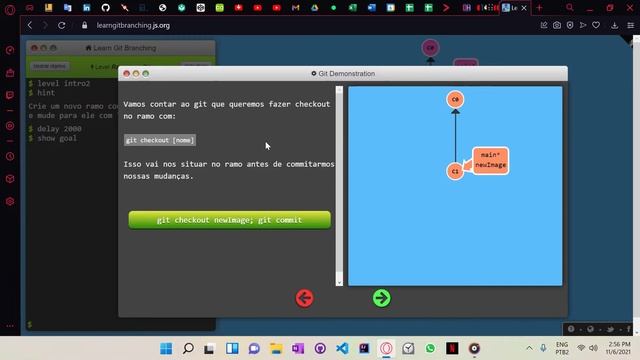This screenshot has width=640, height=360.
Task: Click the dialog scrollbar down arrow
Action: [x=339, y=282]
